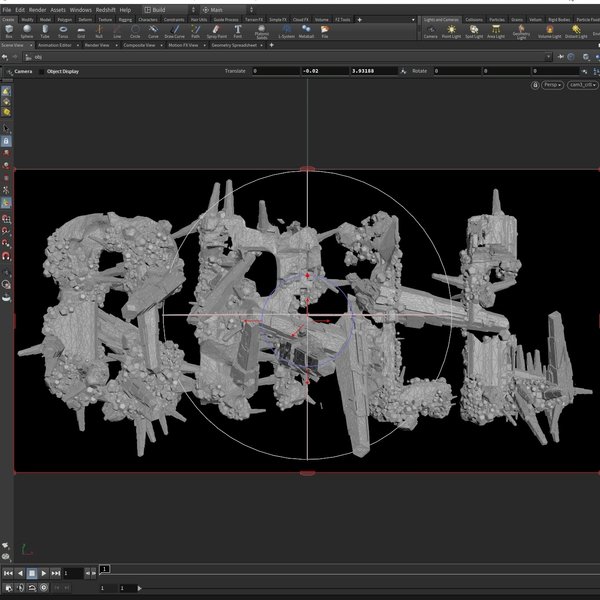The image size is (600, 600).
Task: Create a Torus primitive
Action: click(63, 31)
